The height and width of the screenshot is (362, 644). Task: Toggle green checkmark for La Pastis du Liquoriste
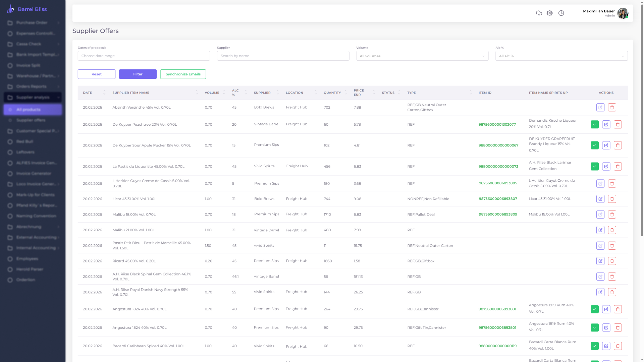click(595, 167)
